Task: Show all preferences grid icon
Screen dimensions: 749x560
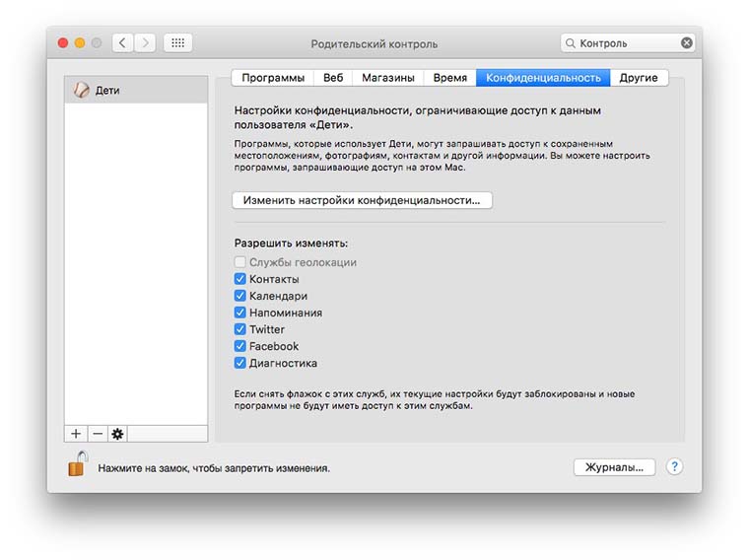Action: (177, 43)
